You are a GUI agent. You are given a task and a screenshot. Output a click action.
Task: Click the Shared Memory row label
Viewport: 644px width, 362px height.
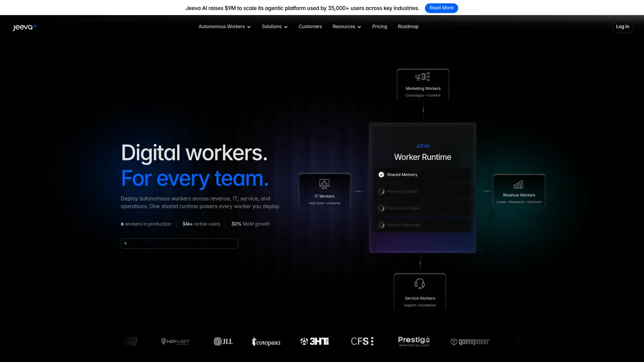(402, 174)
